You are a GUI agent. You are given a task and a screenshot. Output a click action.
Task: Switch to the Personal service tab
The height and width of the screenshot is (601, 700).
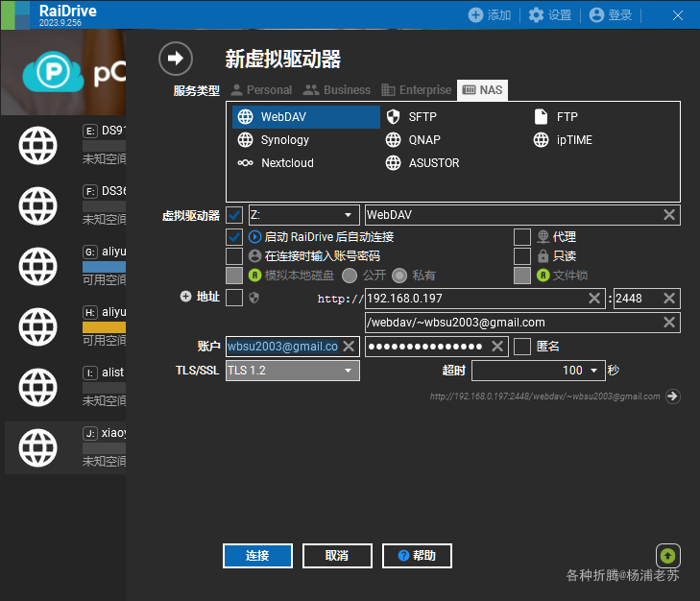(261, 90)
